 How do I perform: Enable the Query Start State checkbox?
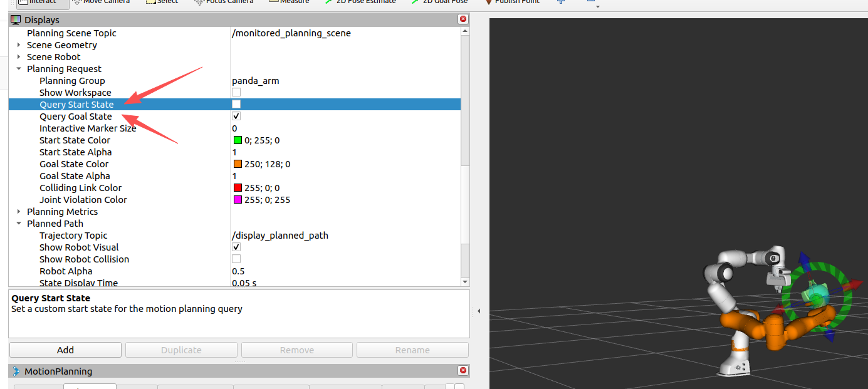(x=236, y=104)
